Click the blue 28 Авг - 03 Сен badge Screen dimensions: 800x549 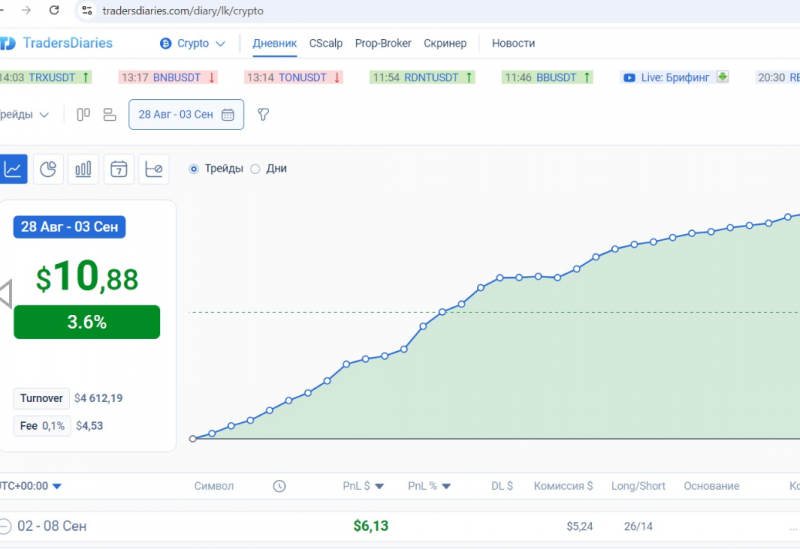(69, 227)
